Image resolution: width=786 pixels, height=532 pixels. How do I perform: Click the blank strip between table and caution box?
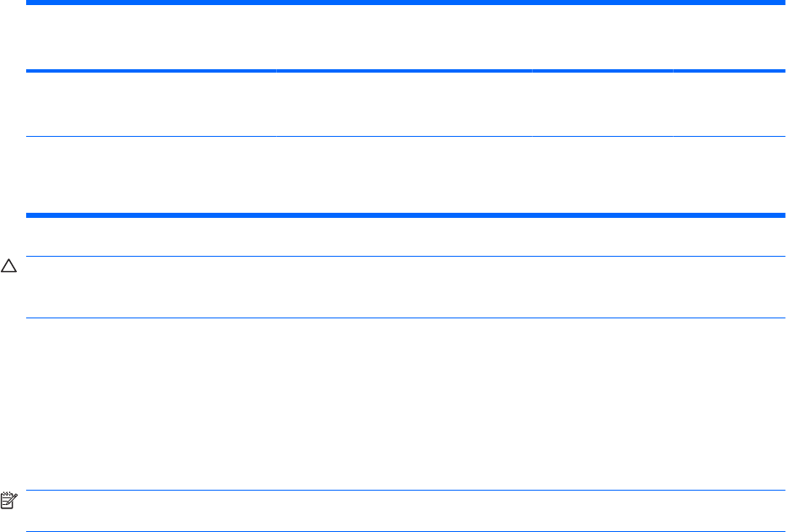[x=405, y=236]
